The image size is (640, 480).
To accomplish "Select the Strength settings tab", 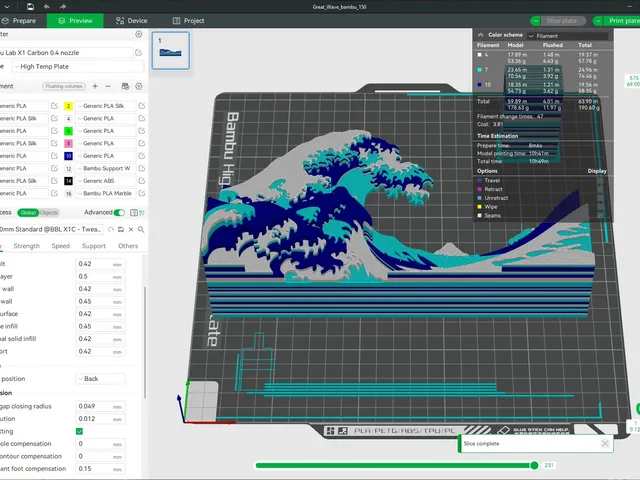I will 27,246.
